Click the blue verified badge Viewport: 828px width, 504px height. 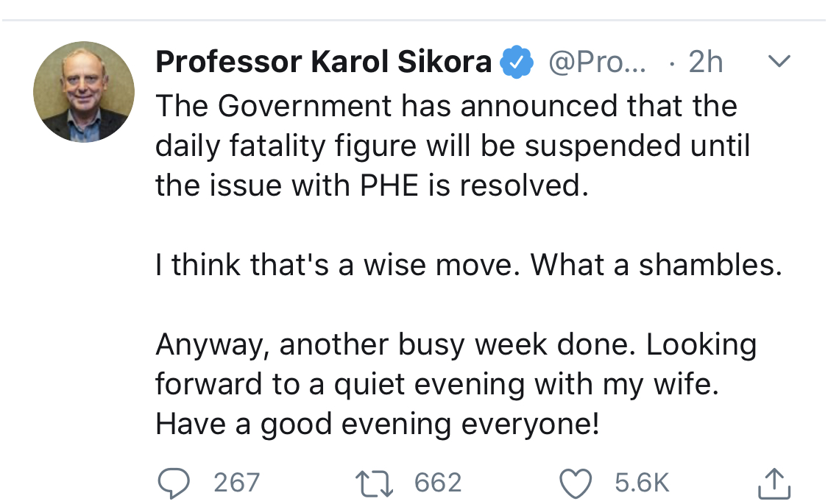[x=517, y=64]
